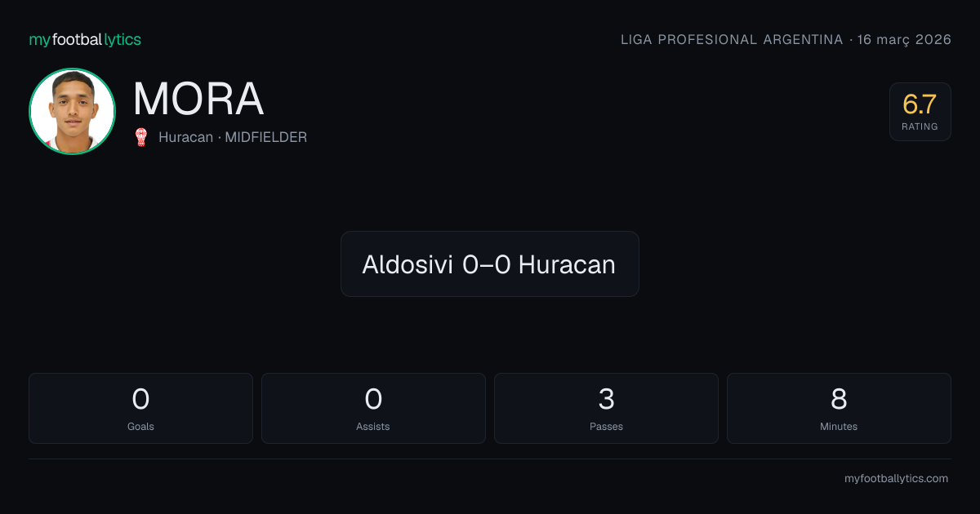Screen dimensions: 980x514
Task: Click the Liga Profesional Argentina league label
Action: click(x=732, y=39)
